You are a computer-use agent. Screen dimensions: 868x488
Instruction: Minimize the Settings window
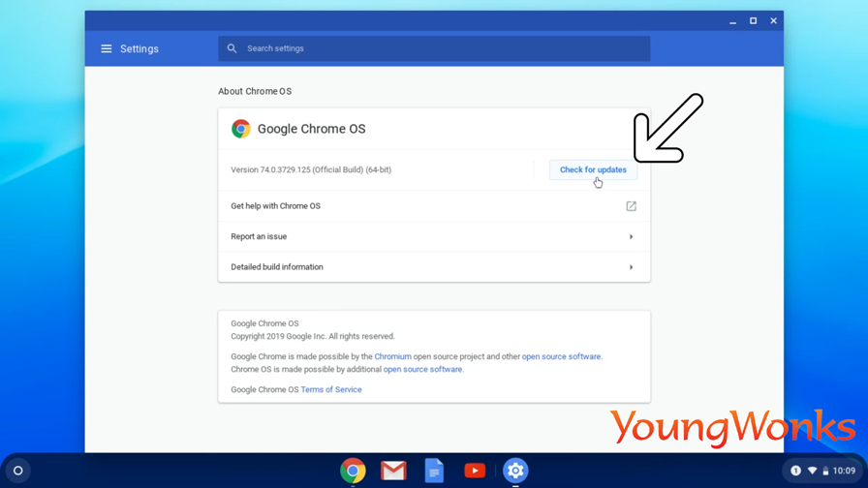pos(733,21)
